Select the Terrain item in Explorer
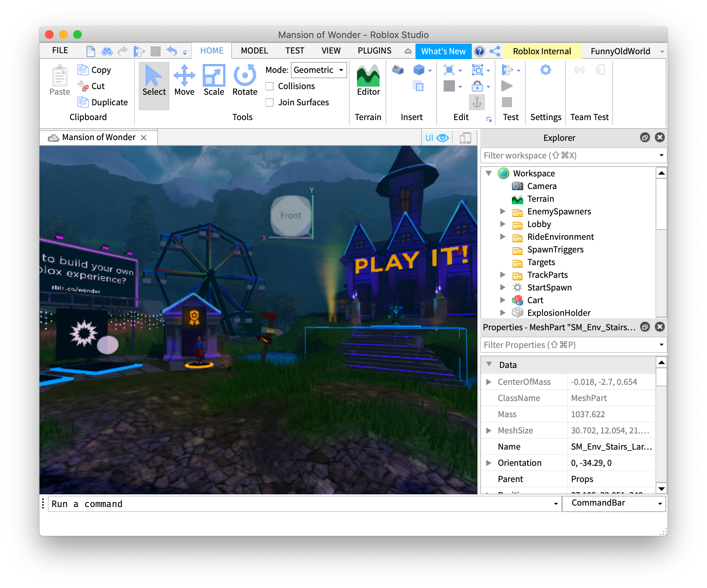Viewport: 707px width, 588px height. 540,199
